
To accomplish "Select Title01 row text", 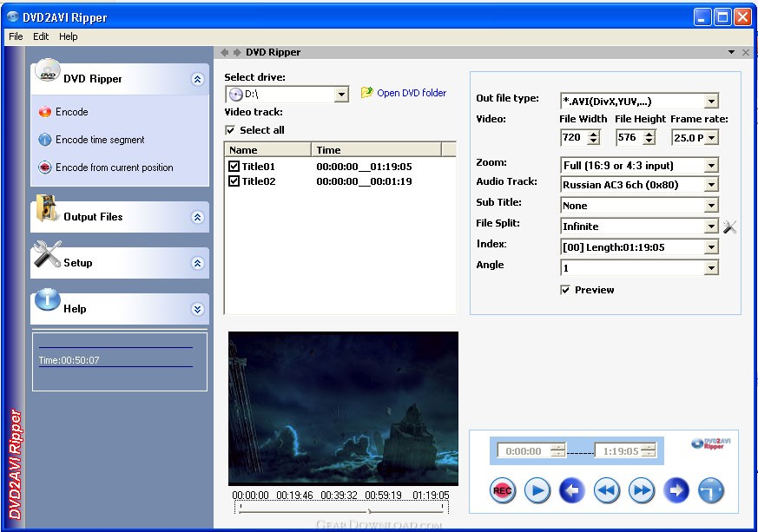I will point(259,167).
